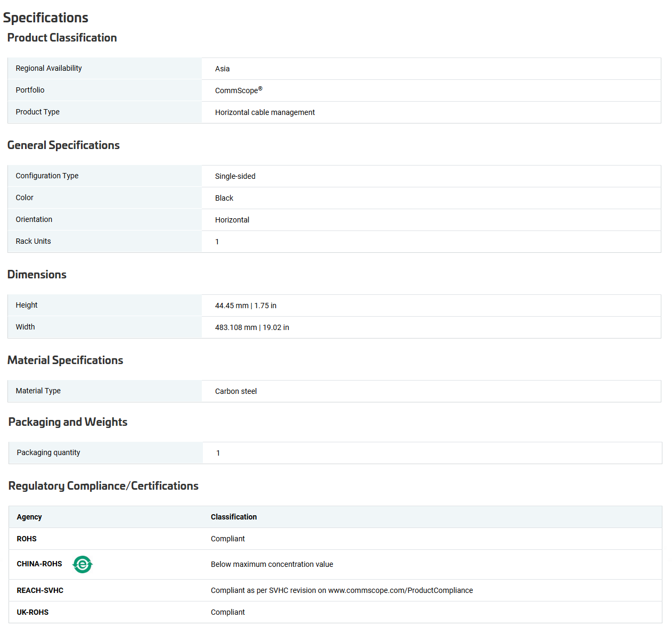The image size is (672, 635).
Task: Click the Packaging quantity value '1'
Action: [218, 453]
